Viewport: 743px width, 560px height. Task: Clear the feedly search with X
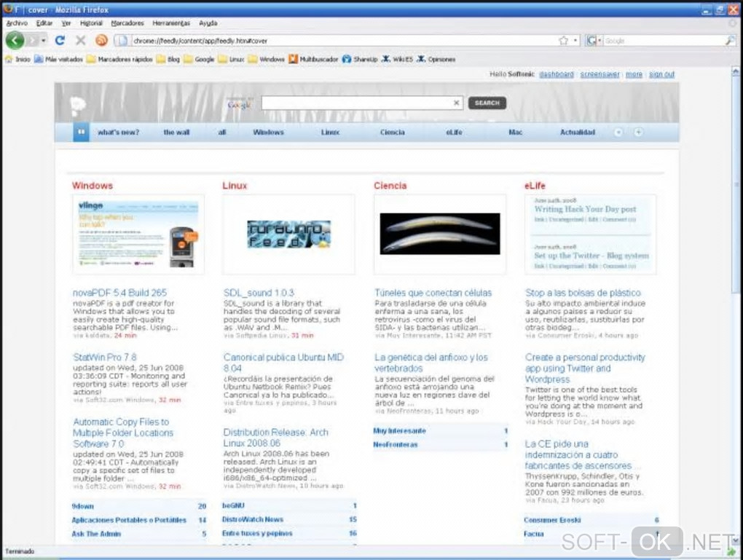coord(456,103)
